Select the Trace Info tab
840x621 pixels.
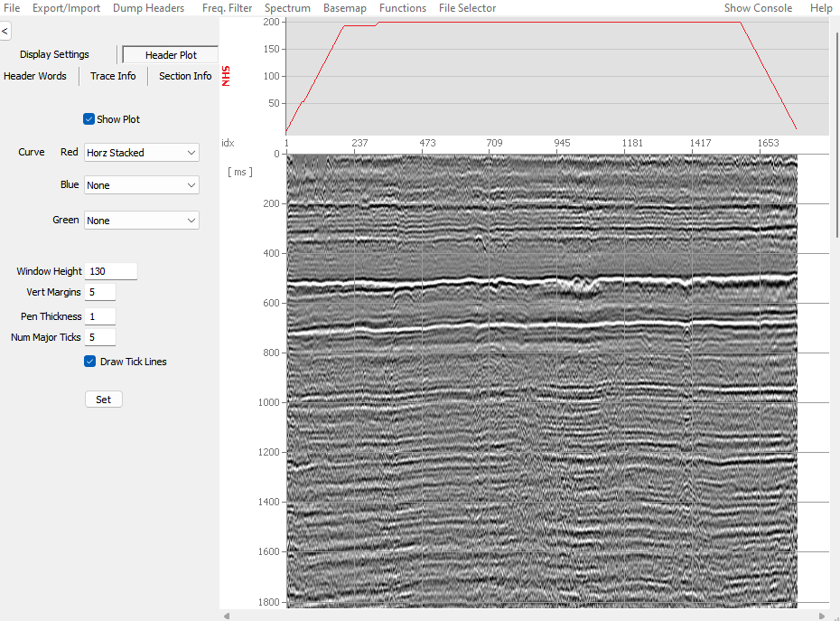pyautogui.click(x=113, y=76)
